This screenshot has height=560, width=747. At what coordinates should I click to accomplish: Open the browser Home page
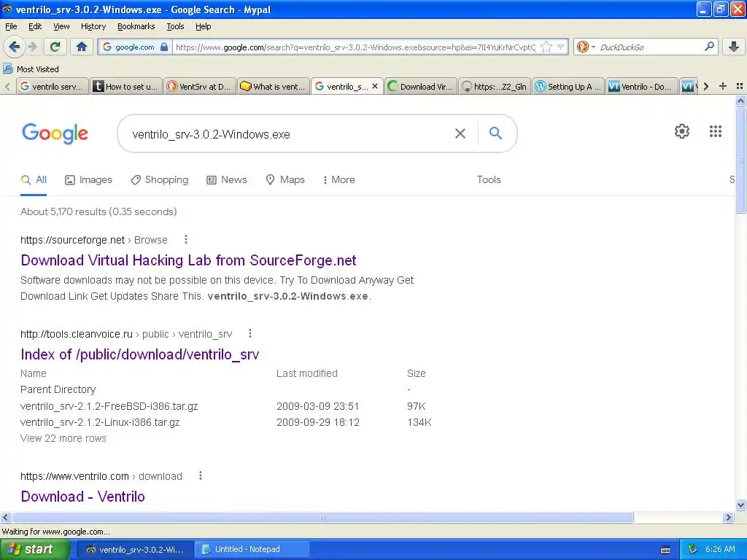click(x=82, y=47)
